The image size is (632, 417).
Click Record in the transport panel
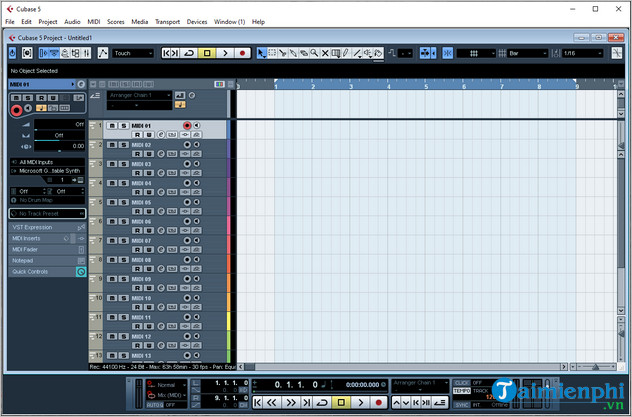(x=378, y=402)
